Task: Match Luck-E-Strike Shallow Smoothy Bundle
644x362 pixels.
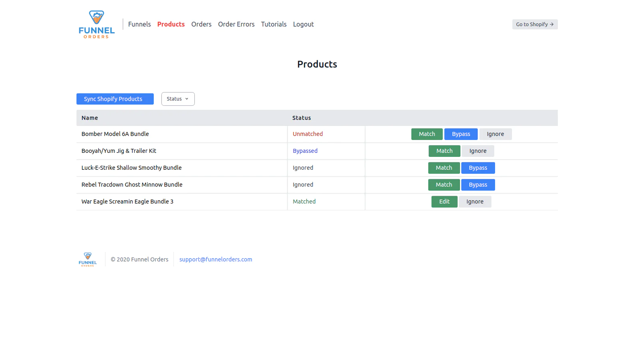Action: click(444, 168)
